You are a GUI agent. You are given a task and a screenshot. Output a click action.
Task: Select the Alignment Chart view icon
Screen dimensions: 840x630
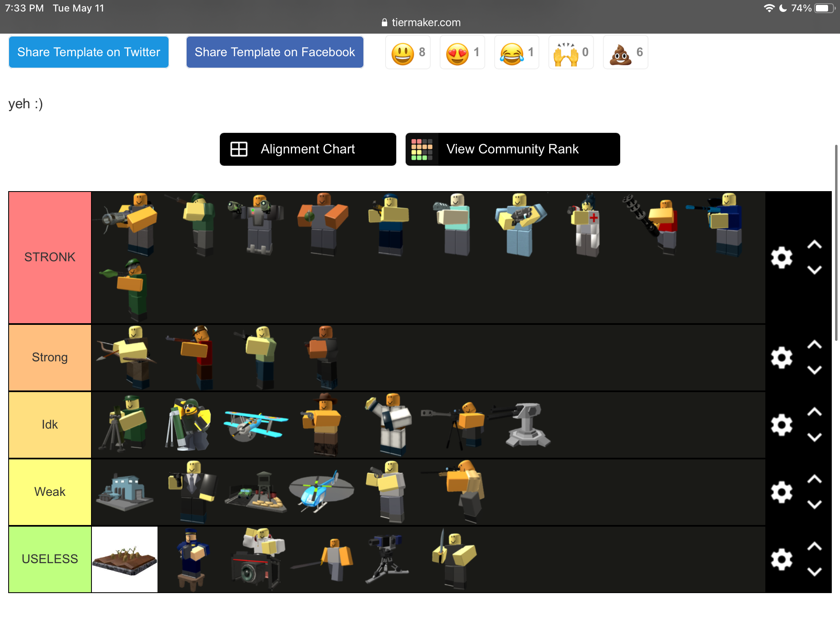pos(240,148)
